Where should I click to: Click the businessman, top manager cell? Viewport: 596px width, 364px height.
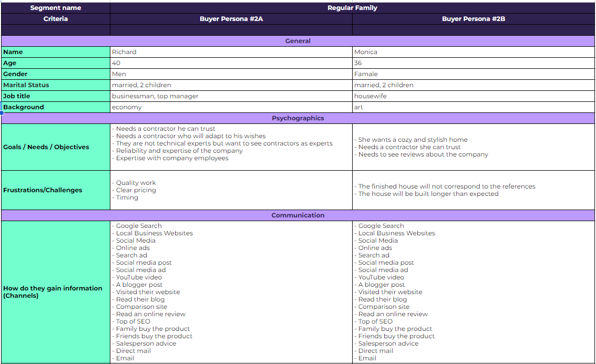[231, 96]
